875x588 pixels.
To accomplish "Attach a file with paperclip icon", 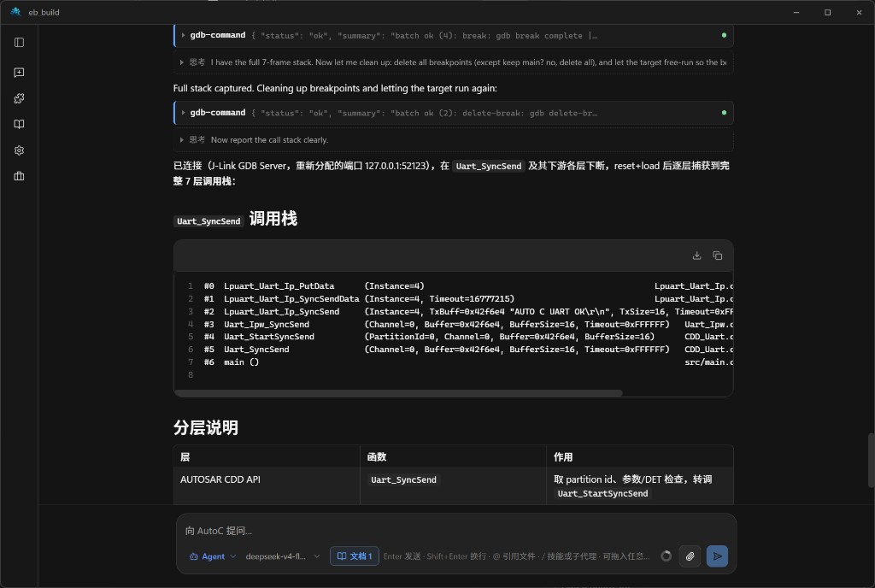I will (x=690, y=556).
